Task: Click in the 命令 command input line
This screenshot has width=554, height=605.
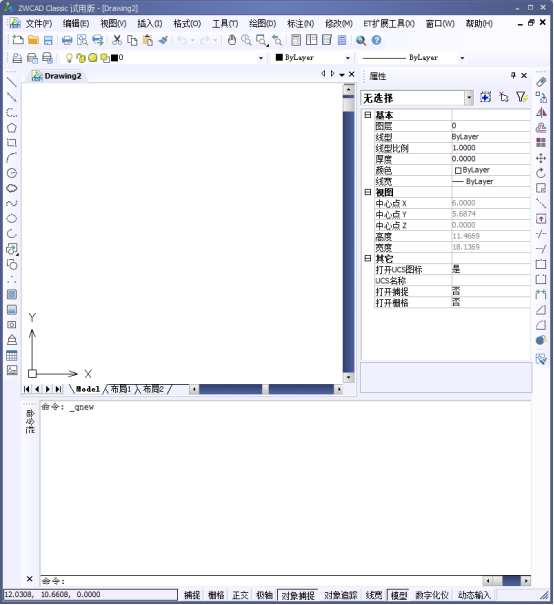Action: pos(262,581)
